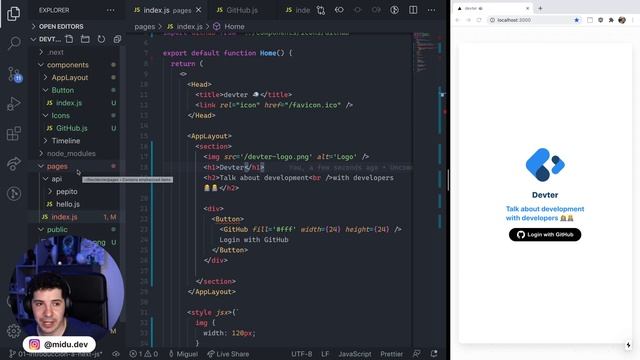Screen dimensions: 640x360
Task: Click the go back navigation icon in editor toolbar
Action: tap(339, 10)
